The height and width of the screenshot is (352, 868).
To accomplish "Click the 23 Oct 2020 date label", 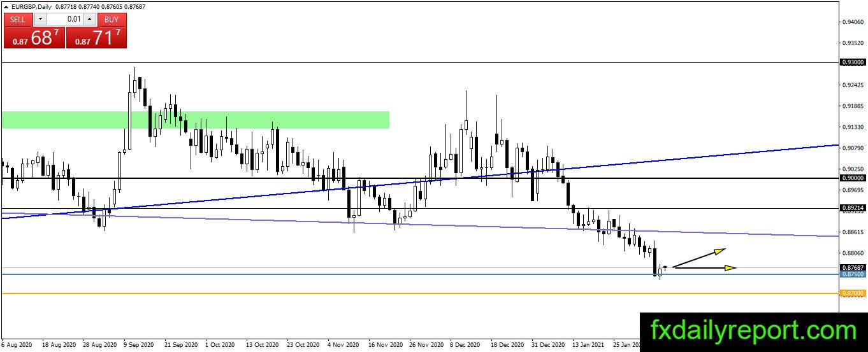I will 303,345.
